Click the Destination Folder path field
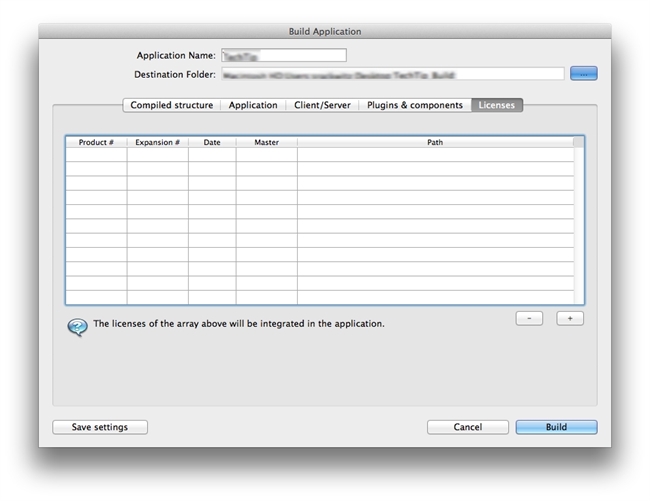The width and height of the screenshot is (650, 501). point(392,74)
